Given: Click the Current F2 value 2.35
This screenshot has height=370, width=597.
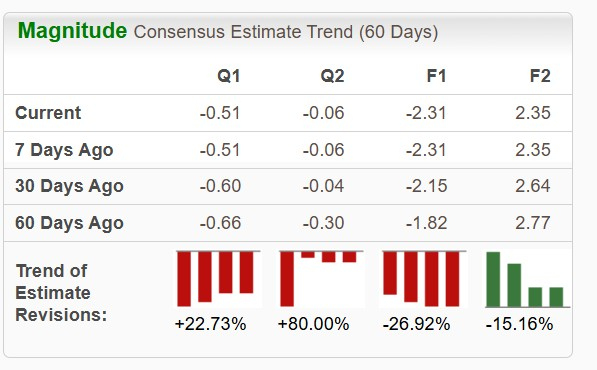Looking at the screenshot, I should click(x=533, y=113).
